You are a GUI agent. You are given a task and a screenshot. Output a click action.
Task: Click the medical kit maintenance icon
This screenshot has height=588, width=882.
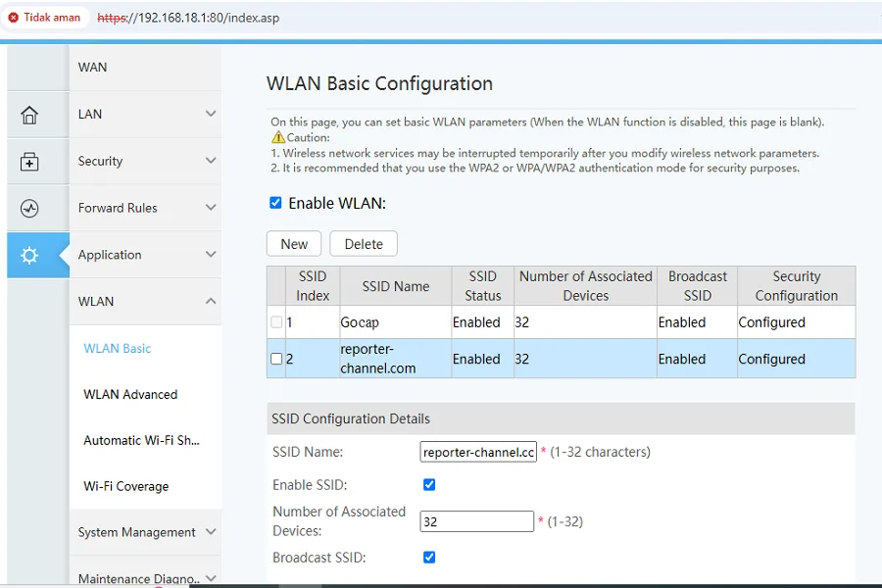[x=29, y=162]
